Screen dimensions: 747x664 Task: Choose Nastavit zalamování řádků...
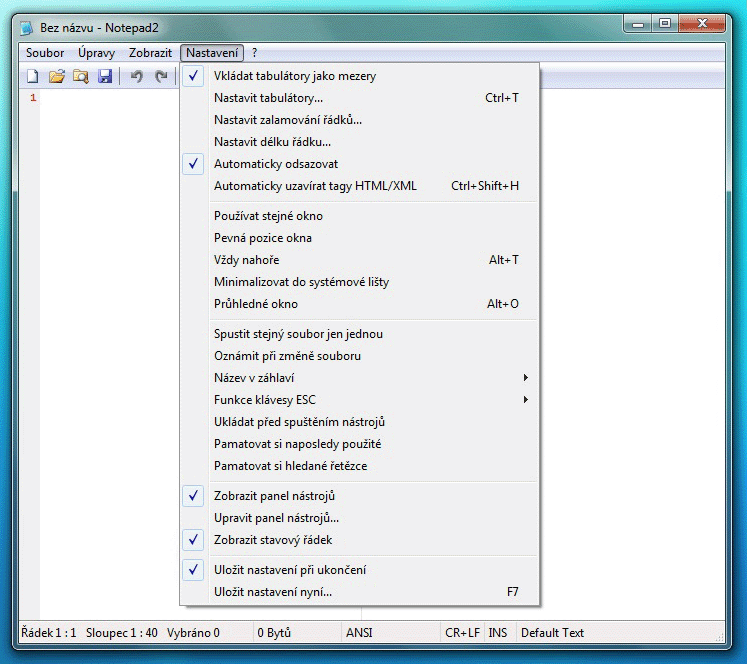360,120
